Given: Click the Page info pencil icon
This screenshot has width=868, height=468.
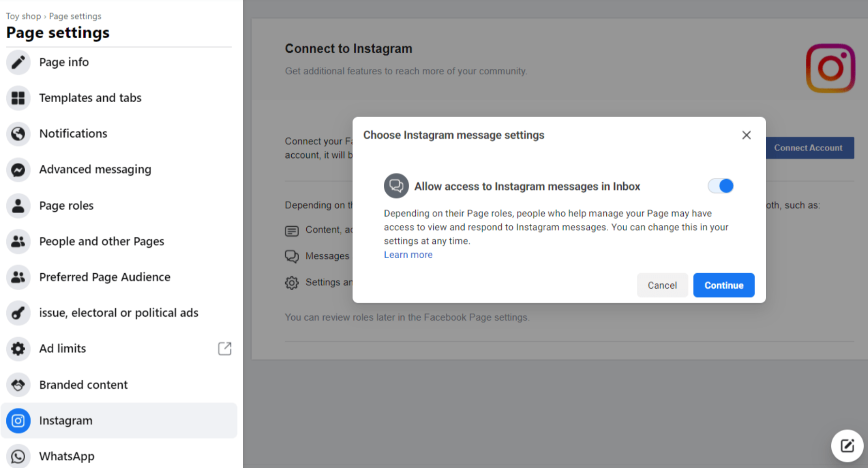Looking at the screenshot, I should coord(18,62).
